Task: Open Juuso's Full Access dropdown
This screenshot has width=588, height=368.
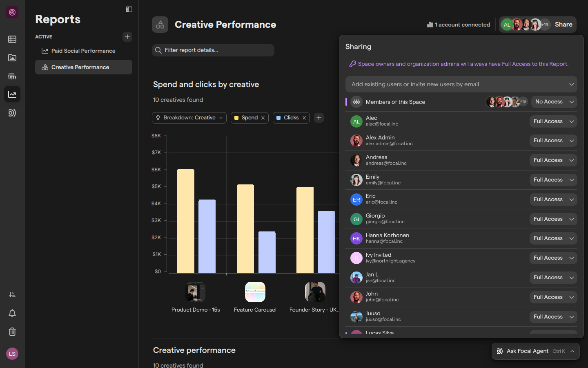Action: [x=553, y=317]
